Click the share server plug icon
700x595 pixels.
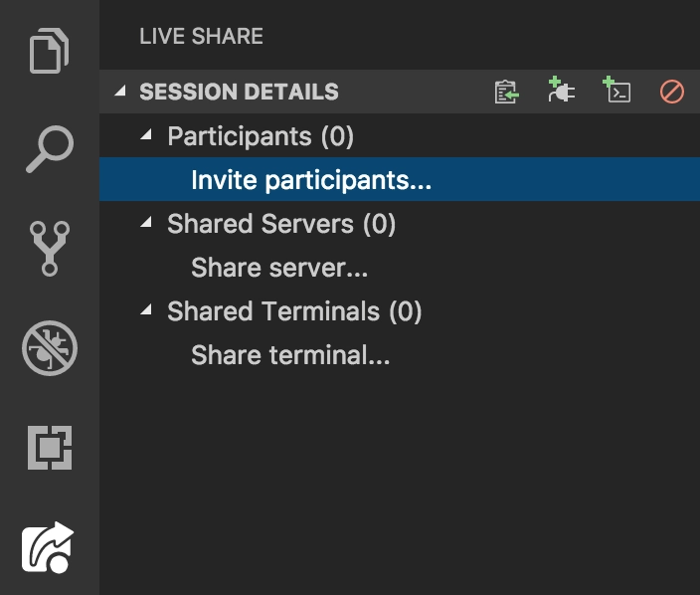tap(561, 90)
